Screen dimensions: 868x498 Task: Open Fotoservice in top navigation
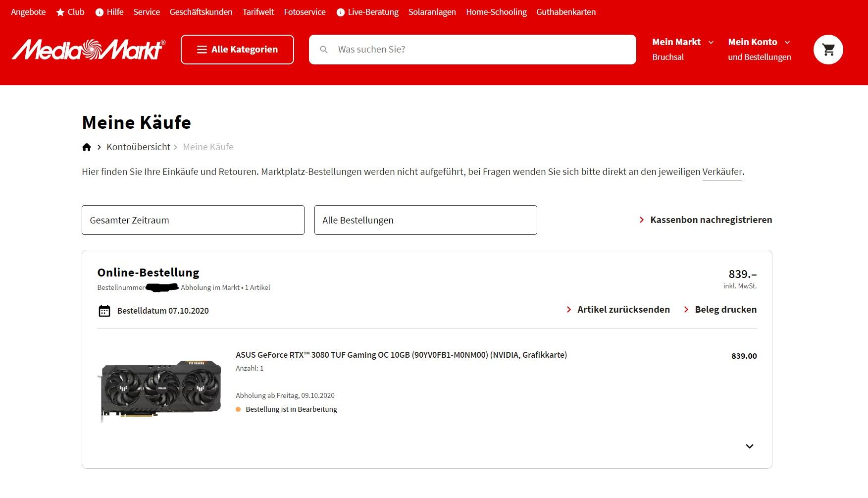(305, 12)
